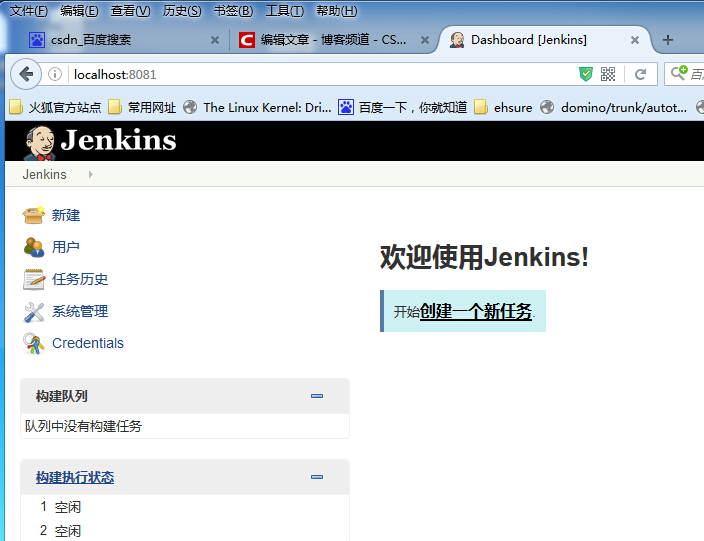The height and width of the screenshot is (541, 704).
Task: Open the 用户 users icon
Action: pos(34,247)
